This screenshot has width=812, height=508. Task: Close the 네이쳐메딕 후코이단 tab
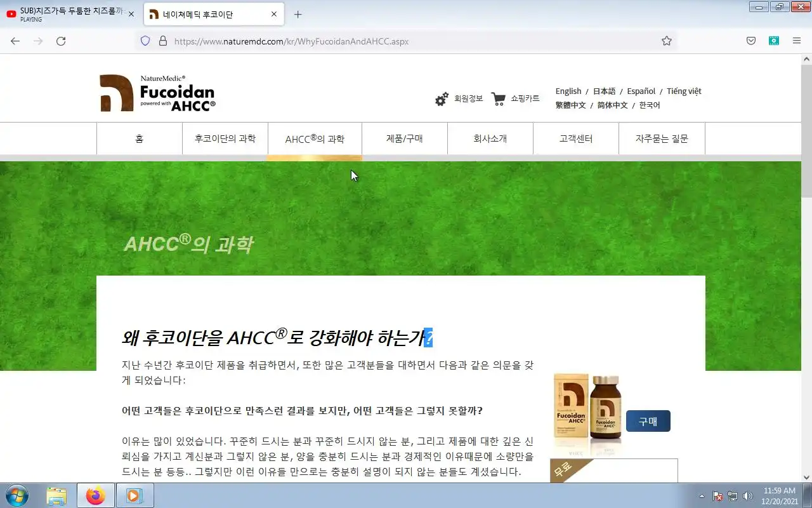[274, 14]
